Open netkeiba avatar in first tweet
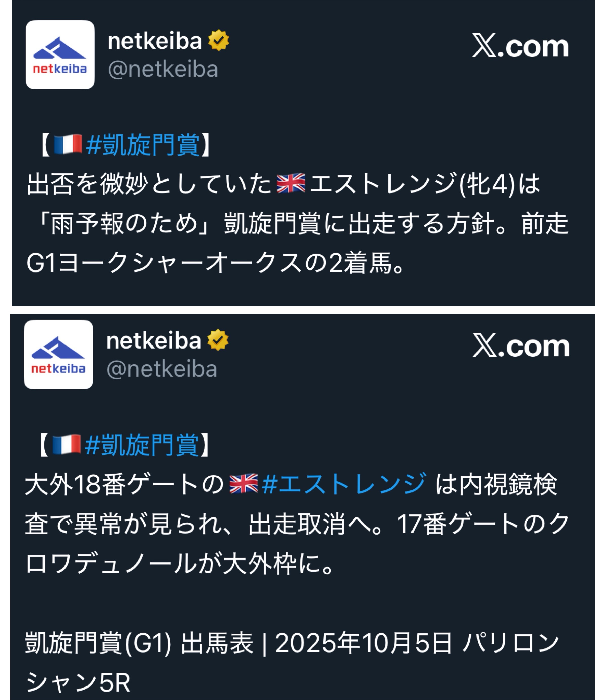The height and width of the screenshot is (700, 607). click(x=60, y=55)
